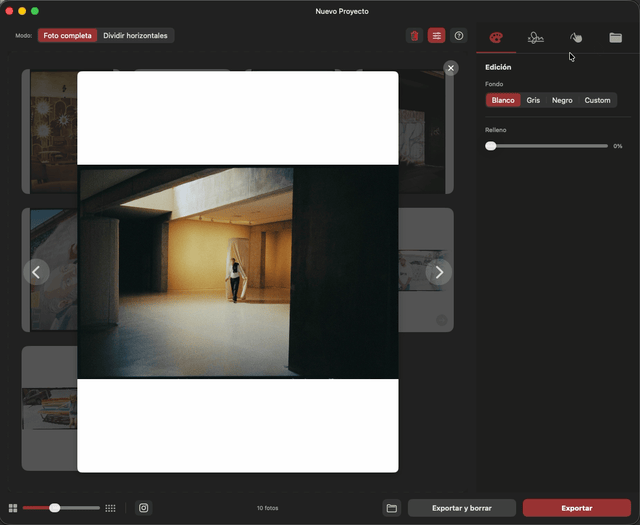640x525 pixels.
Task: Click the Relleno slider handle
Action: (491, 146)
